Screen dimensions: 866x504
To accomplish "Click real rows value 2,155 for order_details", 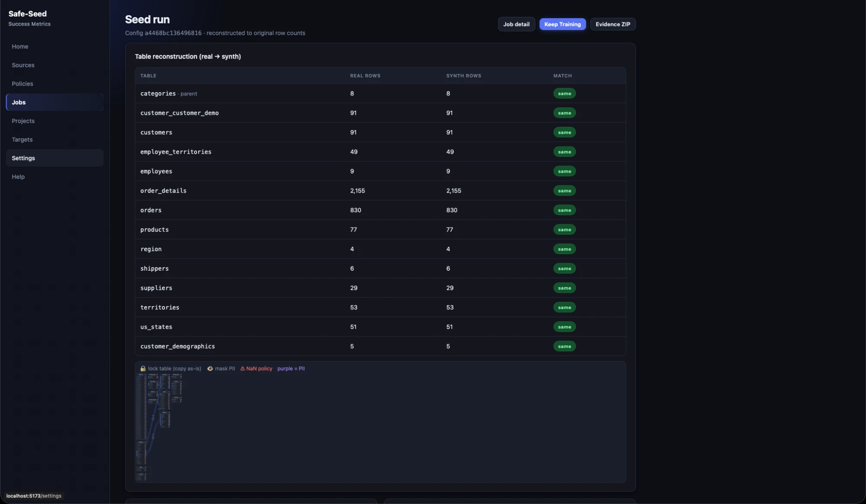I will tap(358, 191).
